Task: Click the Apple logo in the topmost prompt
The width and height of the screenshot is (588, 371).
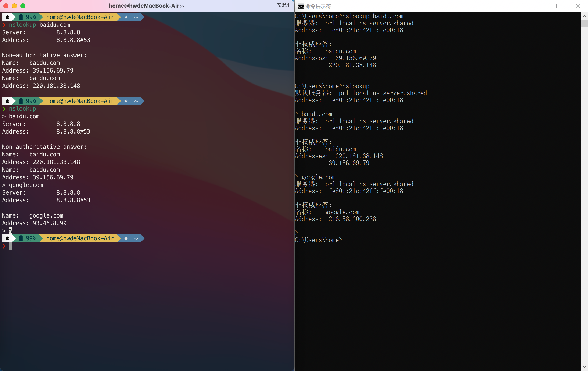Action: point(7,17)
